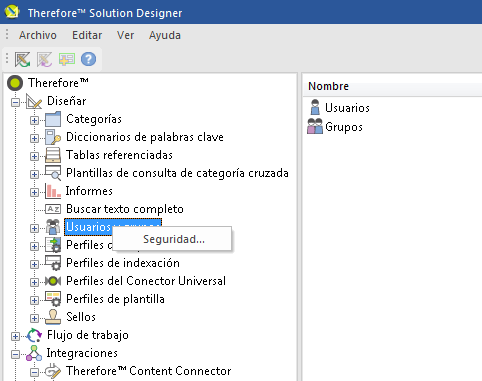The height and width of the screenshot is (381, 482).
Task: Select the Integraciones label
Action: tap(82, 353)
